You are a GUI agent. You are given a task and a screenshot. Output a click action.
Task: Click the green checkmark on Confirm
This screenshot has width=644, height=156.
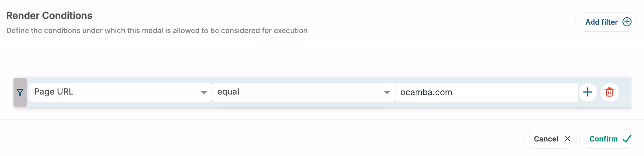pyautogui.click(x=627, y=139)
